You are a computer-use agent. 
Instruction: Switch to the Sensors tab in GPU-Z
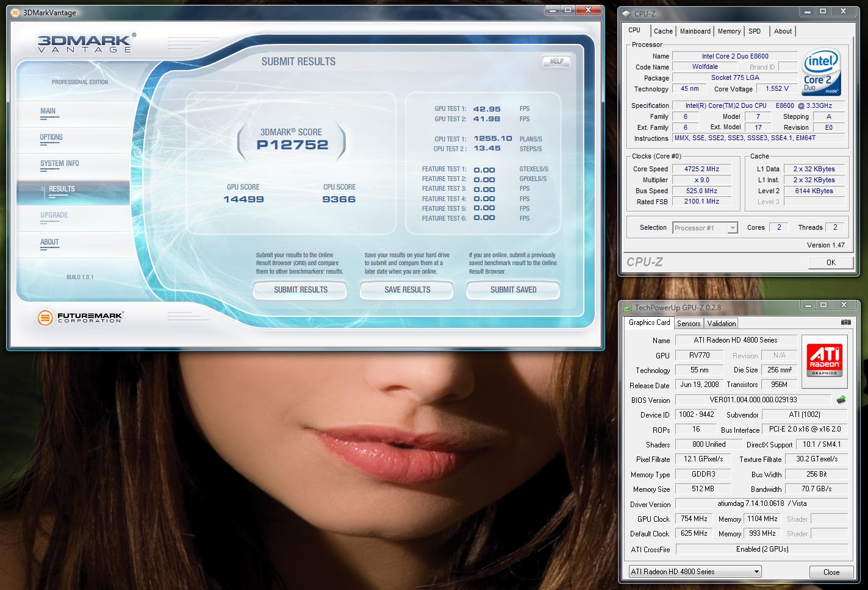[689, 324]
